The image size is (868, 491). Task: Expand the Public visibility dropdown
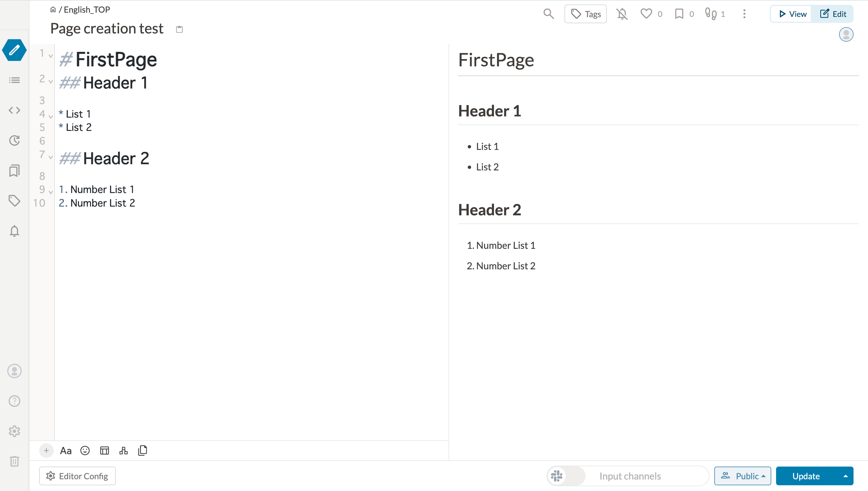click(x=743, y=476)
